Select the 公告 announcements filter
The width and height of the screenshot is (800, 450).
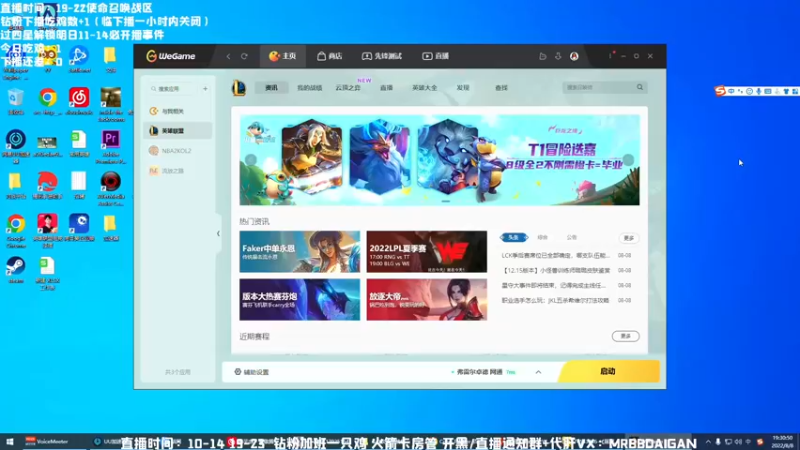[x=571, y=238]
